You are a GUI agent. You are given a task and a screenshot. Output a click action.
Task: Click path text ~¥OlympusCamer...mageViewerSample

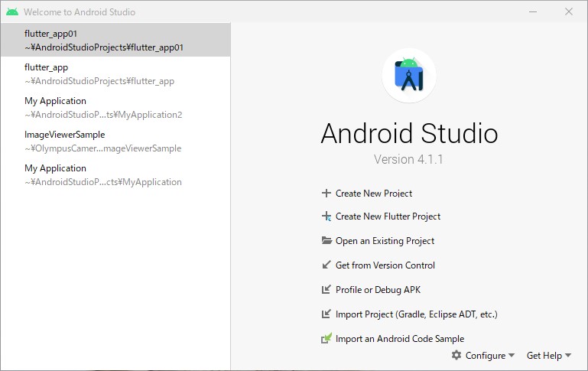pyautogui.click(x=102, y=148)
